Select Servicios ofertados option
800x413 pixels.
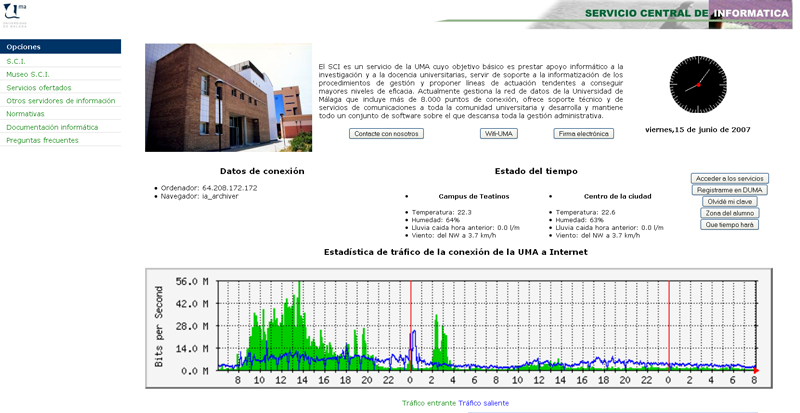coord(39,88)
